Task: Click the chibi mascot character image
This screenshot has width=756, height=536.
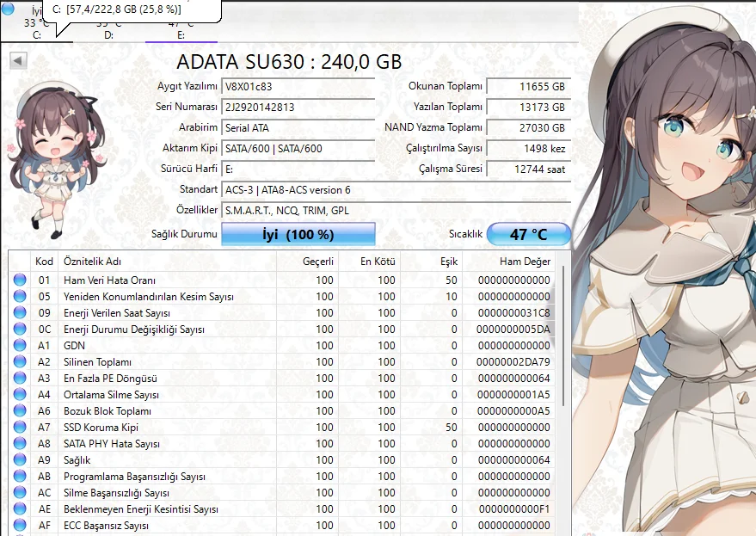Action: 55,162
